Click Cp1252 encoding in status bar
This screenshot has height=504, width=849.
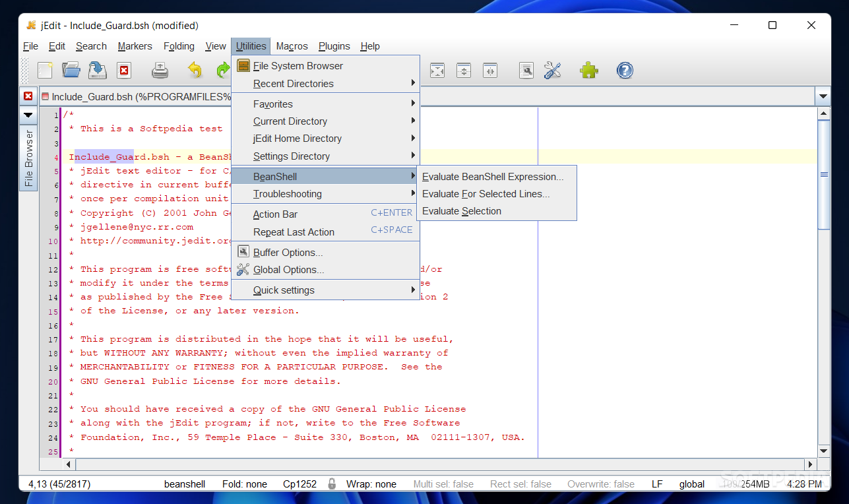(300, 484)
